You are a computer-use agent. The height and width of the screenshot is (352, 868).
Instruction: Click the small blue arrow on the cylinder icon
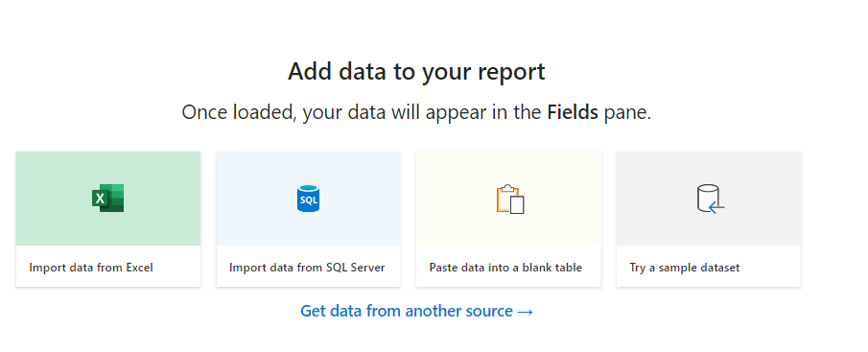click(x=716, y=207)
